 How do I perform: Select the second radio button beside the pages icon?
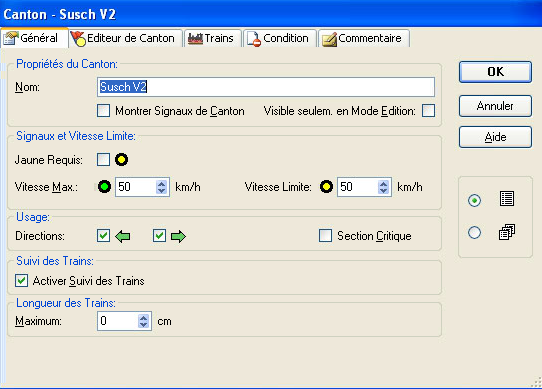[474, 232]
